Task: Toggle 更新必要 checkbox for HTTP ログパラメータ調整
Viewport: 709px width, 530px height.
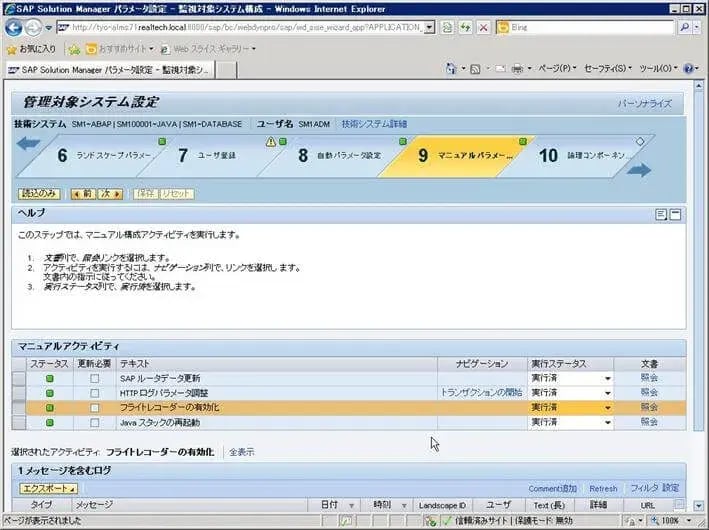Action: point(95,393)
